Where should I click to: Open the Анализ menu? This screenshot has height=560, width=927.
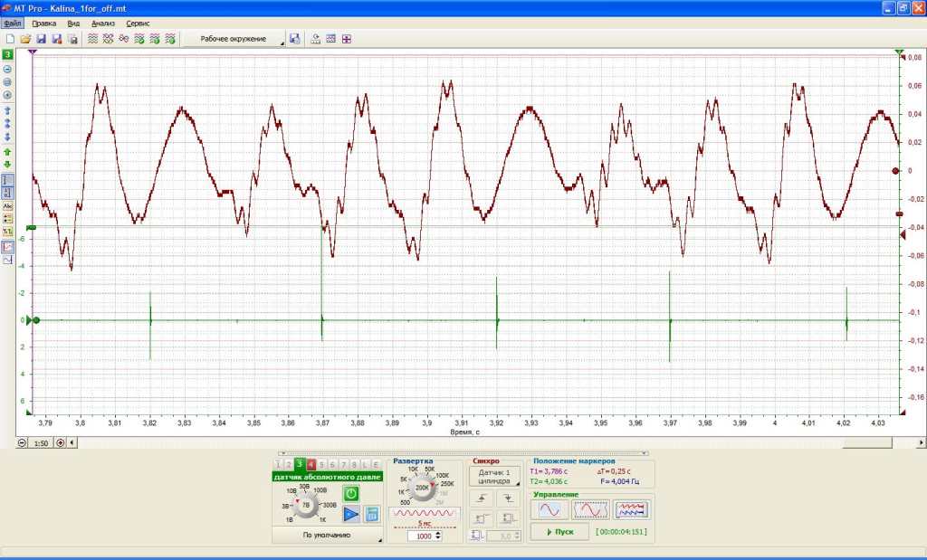point(103,24)
